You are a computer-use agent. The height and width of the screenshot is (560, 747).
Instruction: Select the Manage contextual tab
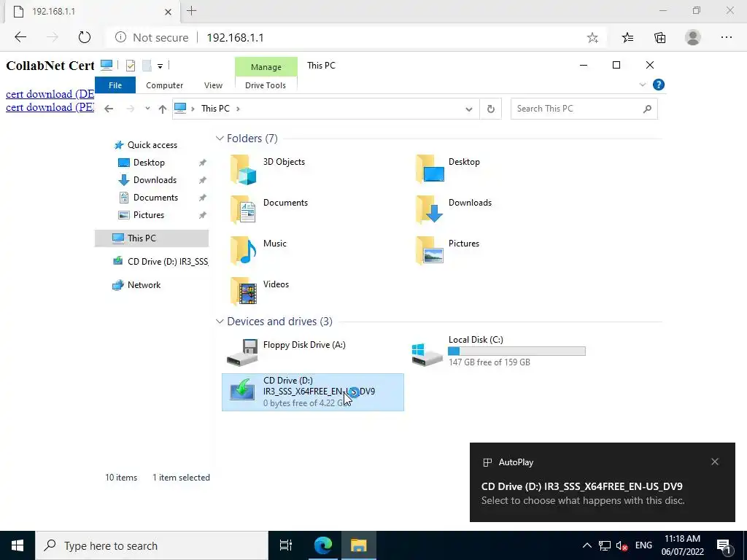266,67
